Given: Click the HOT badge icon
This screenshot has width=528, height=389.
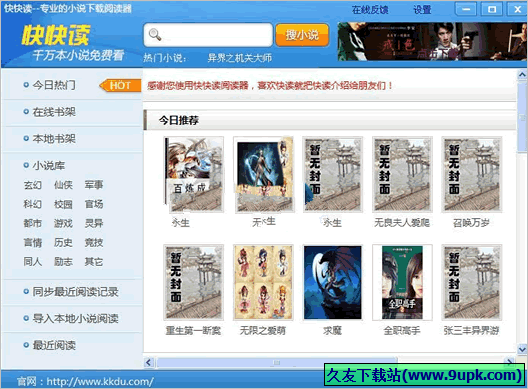Looking at the screenshot, I should point(120,86).
